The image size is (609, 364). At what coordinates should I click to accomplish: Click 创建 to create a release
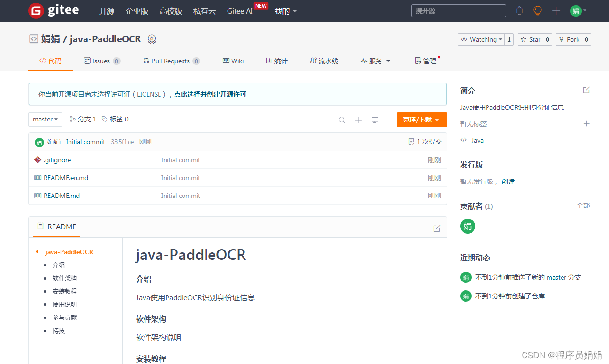[508, 182]
